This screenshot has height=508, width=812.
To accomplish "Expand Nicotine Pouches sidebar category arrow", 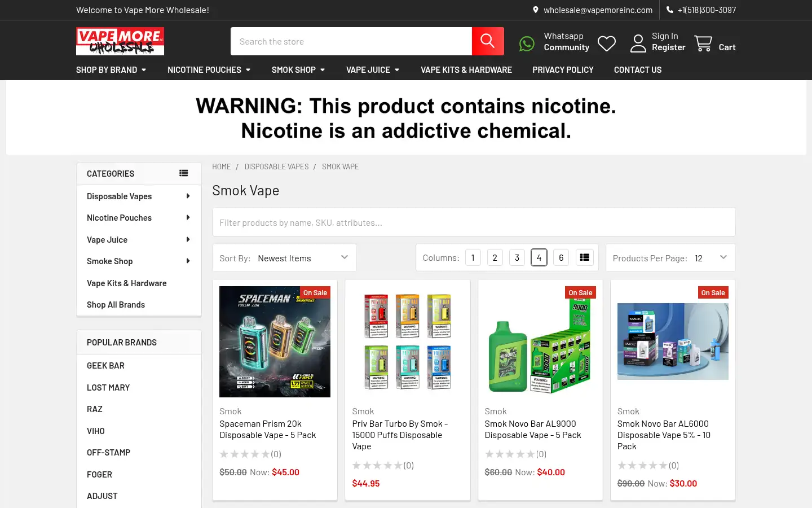I will point(188,217).
